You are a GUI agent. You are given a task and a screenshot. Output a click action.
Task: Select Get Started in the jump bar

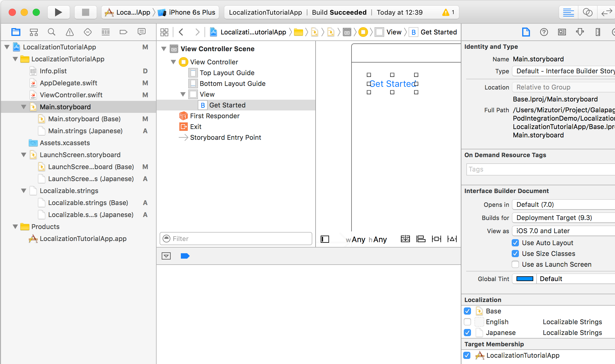pyautogui.click(x=439, y=32)
